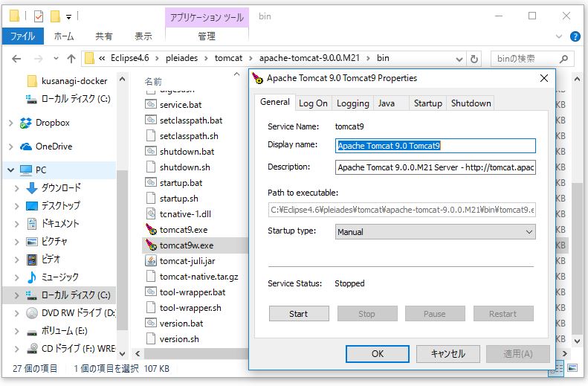Expand the ボリューム (E:) tree node
The width and height of the screenshot is (588, 386).
(x=16, y=331)
